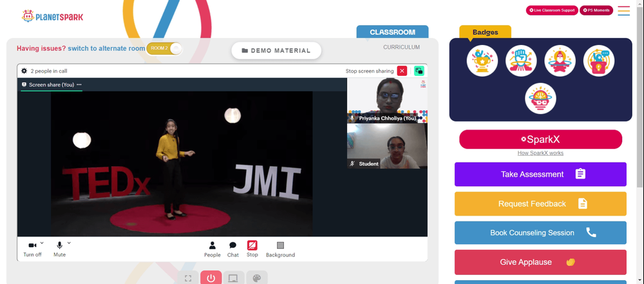Open How SparkX works link
The height and width of the screenshot is (284, 644).
[540, 153]
